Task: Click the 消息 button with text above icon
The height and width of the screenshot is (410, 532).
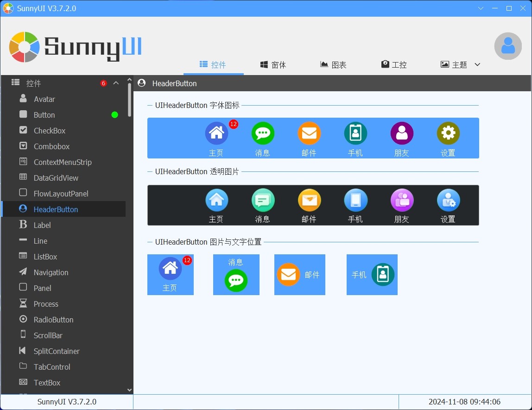Action: pos(236,275)
